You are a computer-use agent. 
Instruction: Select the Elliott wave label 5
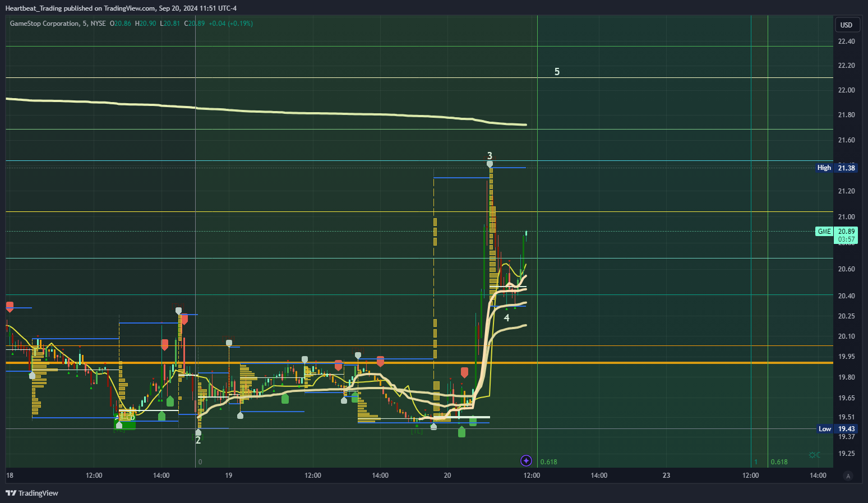[x=557, y=72]
